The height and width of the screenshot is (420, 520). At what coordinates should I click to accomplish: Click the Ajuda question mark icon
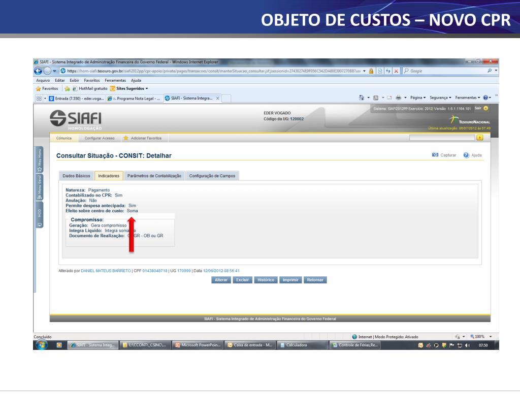(x=466, y=155)
